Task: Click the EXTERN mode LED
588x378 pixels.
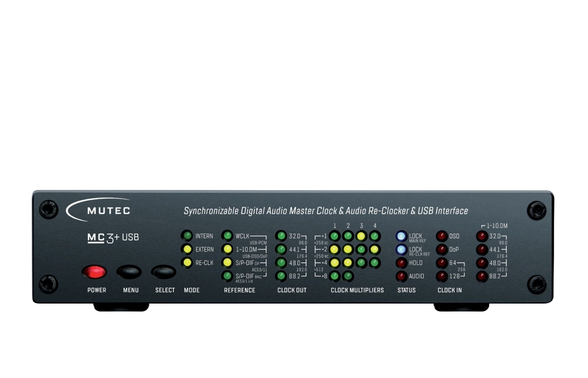Action: [188, 249]
